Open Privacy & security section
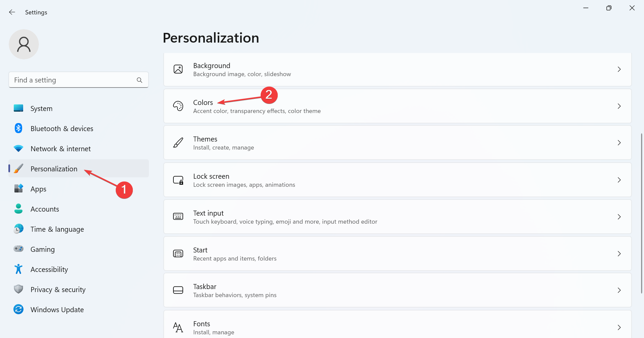Image resolution: width=644 pixels, height=338 pixels. pos(58,290)
